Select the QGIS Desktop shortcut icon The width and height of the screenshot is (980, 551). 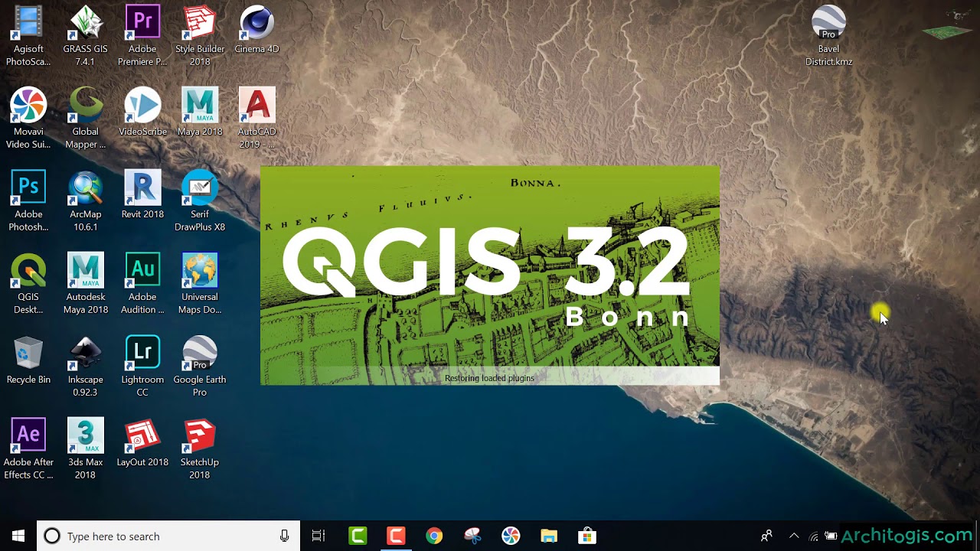click(x=28, y=283)
